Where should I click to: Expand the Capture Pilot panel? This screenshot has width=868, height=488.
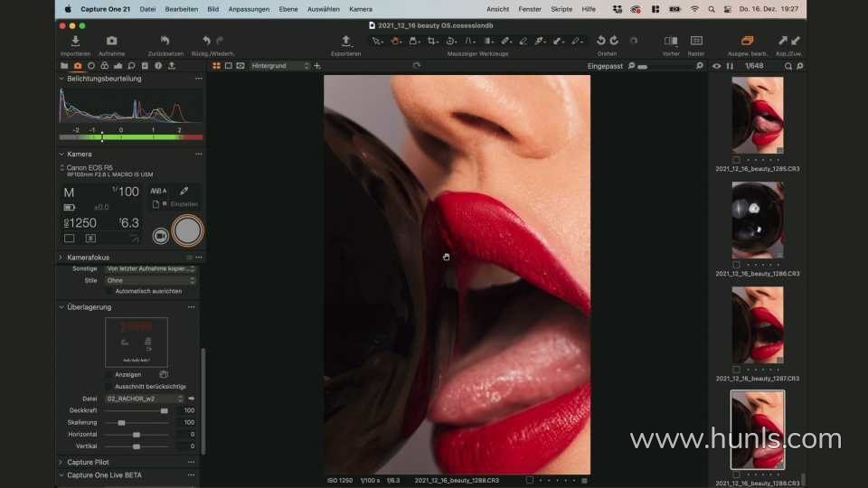pos(88,462)
